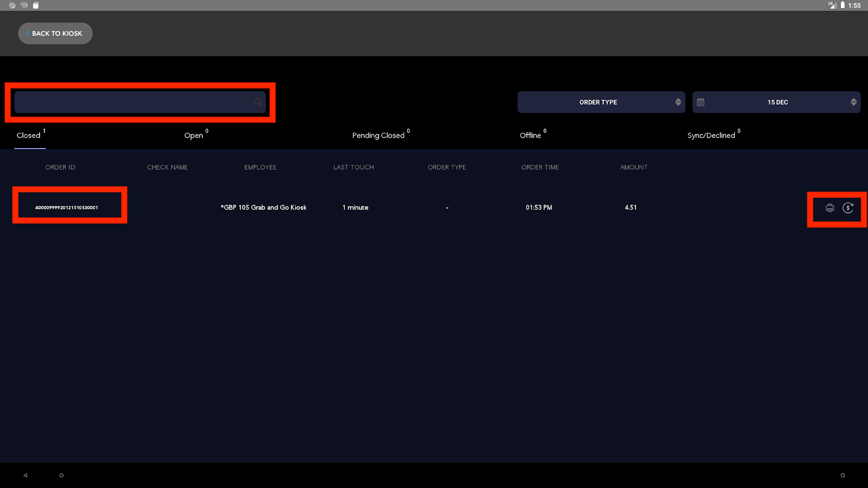
Task: Click the refund order icon
Action: click(848, 208)
